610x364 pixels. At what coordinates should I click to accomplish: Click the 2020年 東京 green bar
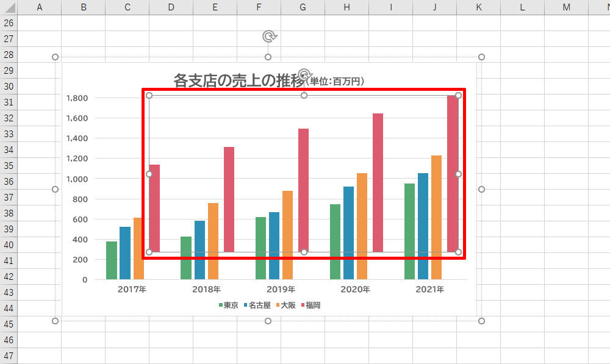(x=335, y=242)
